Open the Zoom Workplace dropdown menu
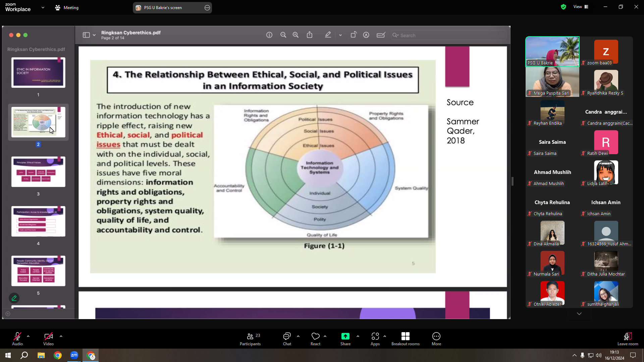The height and width of the screenshot is (362, 644). point(43,7)
